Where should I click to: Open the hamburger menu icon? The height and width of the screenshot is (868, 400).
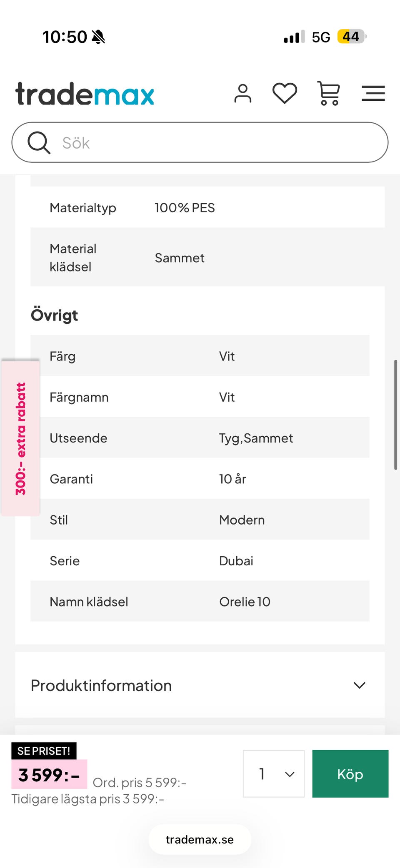pyautogui.click(x=373, y=93)
